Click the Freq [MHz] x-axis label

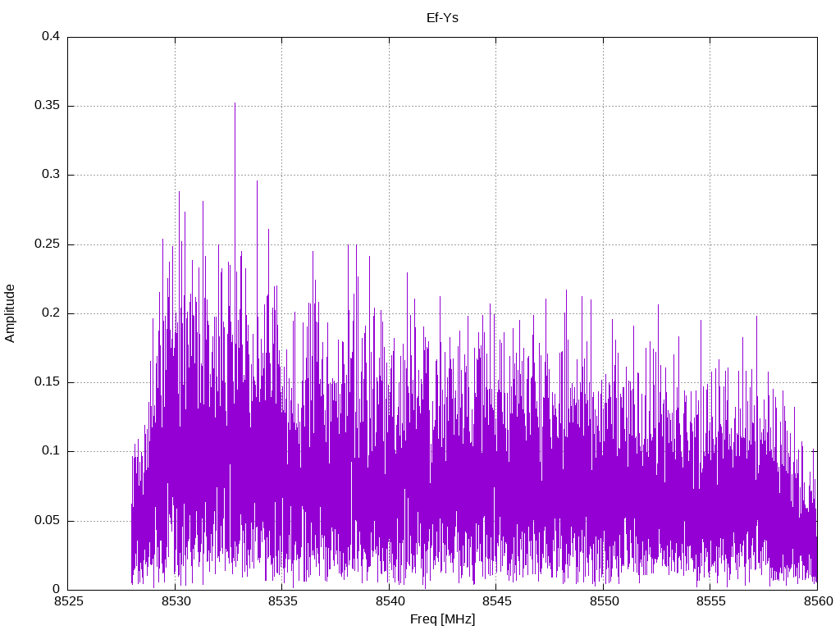(x=442, y=619)
